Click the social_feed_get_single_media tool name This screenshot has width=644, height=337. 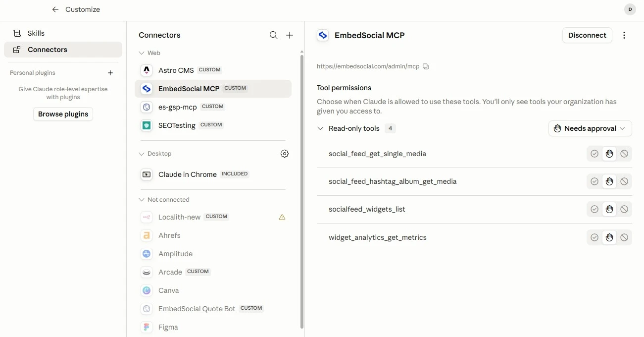tap(377, 154)
